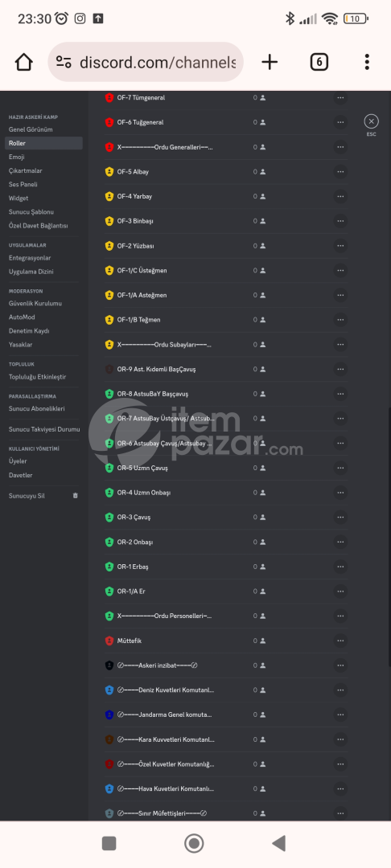
Task: Click the green shield icon of OR-3 Çavuş
Action: point(109,517)
